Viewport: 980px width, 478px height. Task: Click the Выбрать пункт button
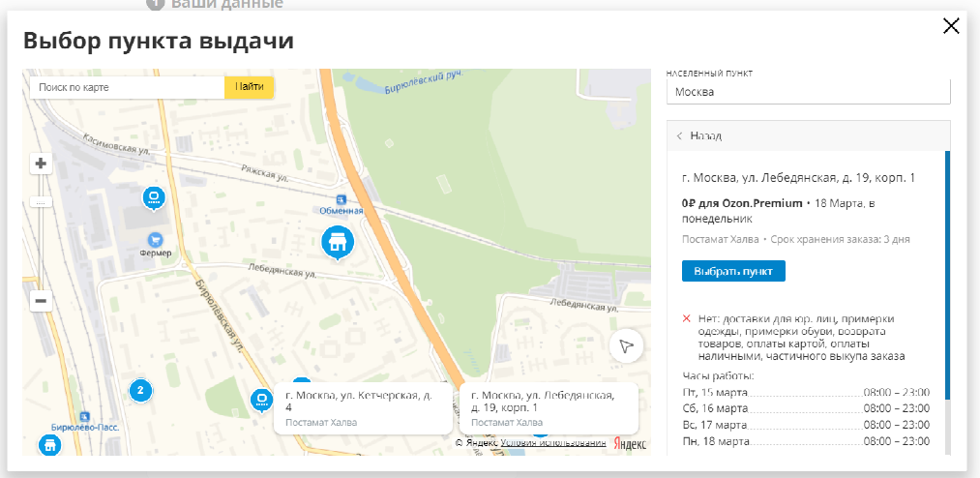tap(733, 271)
